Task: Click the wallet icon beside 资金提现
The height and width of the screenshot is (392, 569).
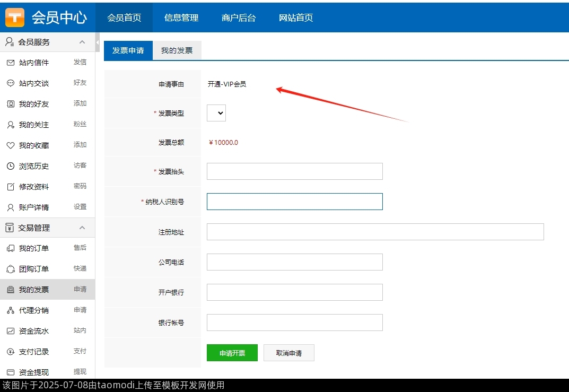Action: pyautogui.click(x=12, y=371)
